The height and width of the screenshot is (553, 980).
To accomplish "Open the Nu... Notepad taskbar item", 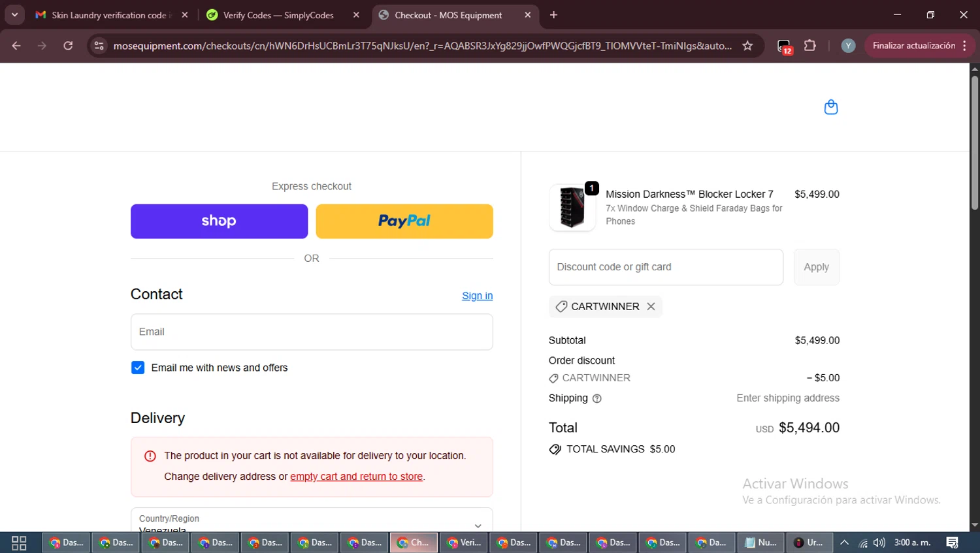I will (x=761, y=543).
